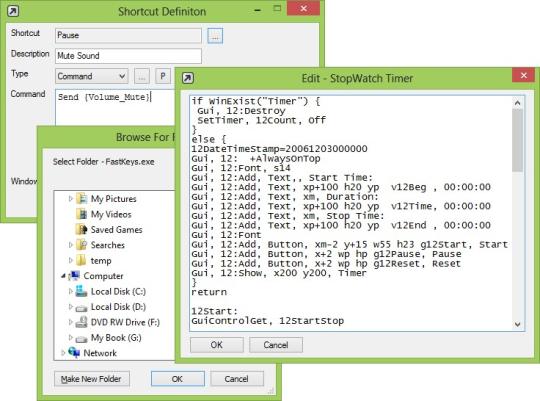Click Make New Folder button
The height and width of the screenshot is (401, 540).
[x=92, y=379]
